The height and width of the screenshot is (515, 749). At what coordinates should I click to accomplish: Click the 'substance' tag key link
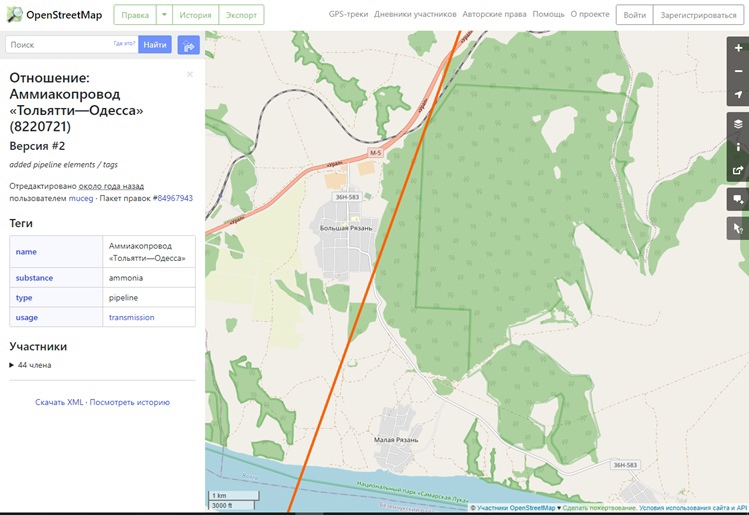pos(34,278)
